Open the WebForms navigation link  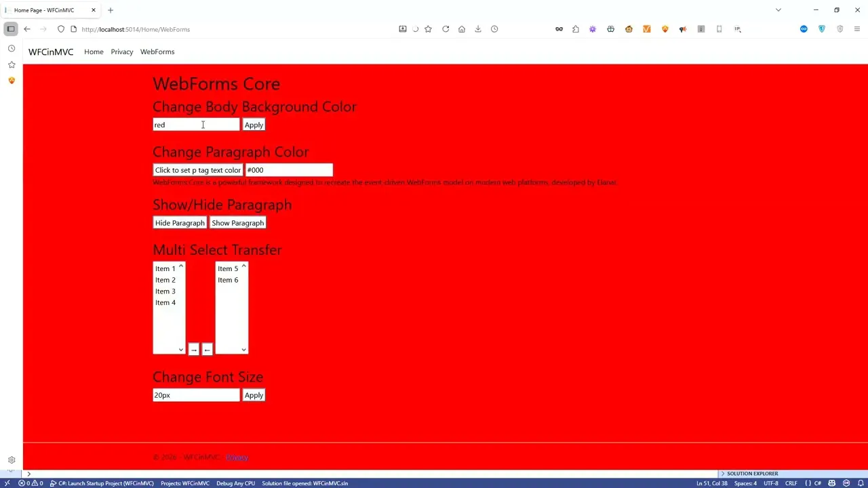[x=157, y=52]
